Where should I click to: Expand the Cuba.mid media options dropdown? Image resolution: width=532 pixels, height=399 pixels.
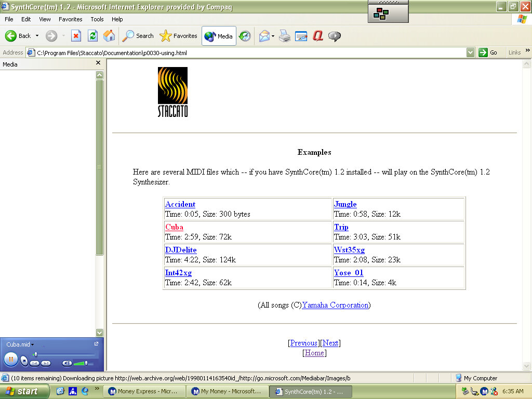pos(32,345)
